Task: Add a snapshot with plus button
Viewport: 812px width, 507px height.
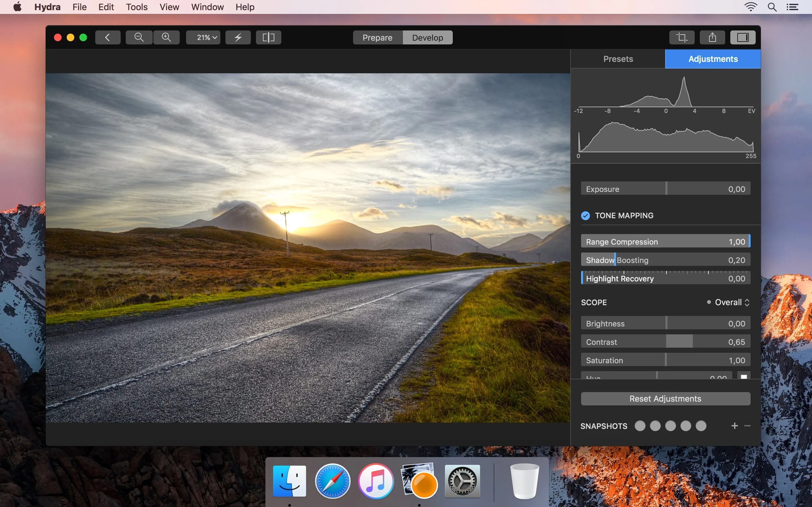Action: (x=734, y=426)
